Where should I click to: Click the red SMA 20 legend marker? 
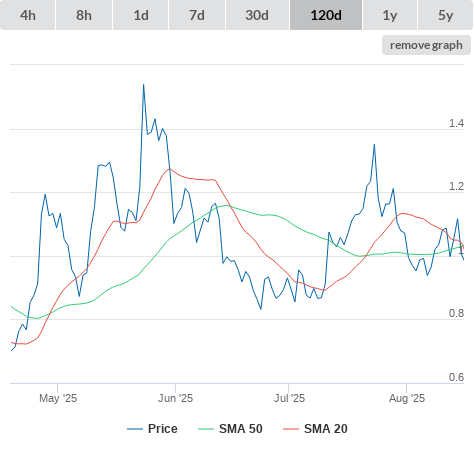tap(291, 429)
